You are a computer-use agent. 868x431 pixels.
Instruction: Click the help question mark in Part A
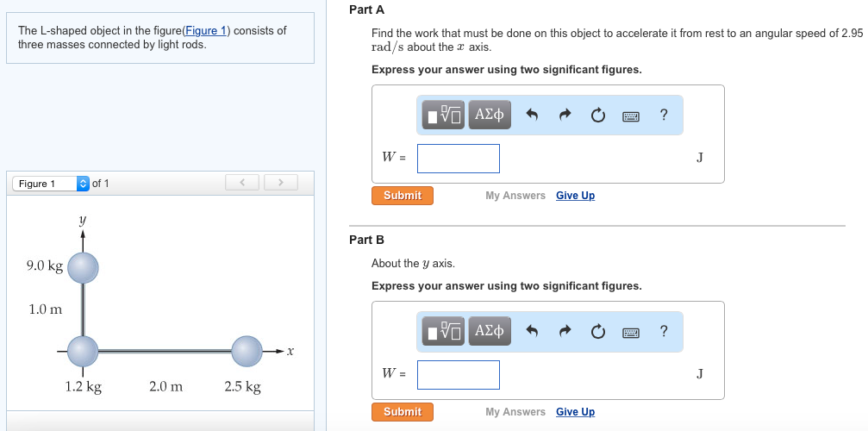pyautogui.click(x=663, y=115)
